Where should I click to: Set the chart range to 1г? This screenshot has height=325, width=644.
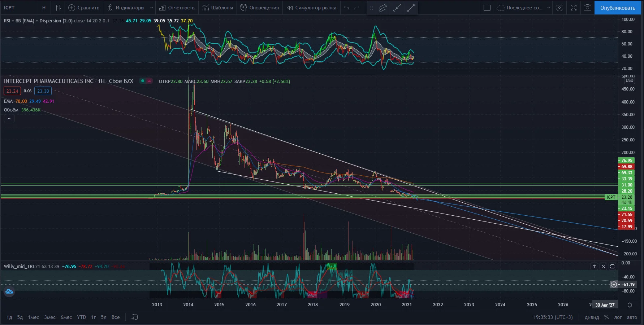pos(94,317)
